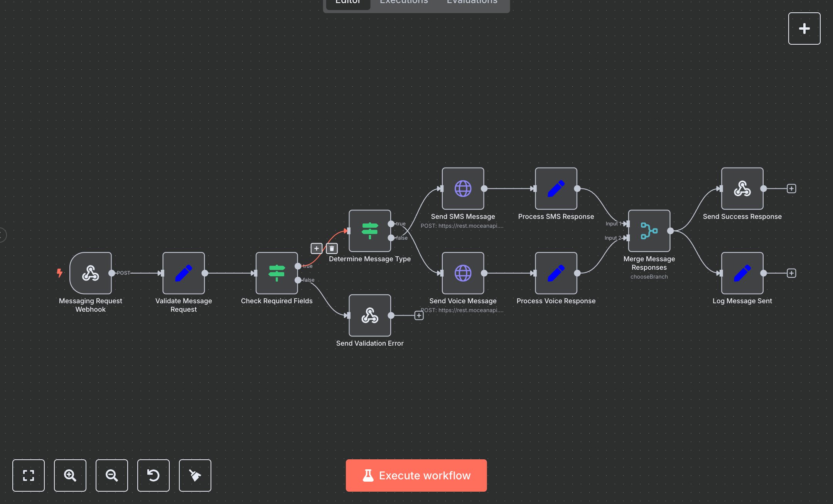
Task: Reset the canvas zoom level
Action: click(x=153, y=475)
